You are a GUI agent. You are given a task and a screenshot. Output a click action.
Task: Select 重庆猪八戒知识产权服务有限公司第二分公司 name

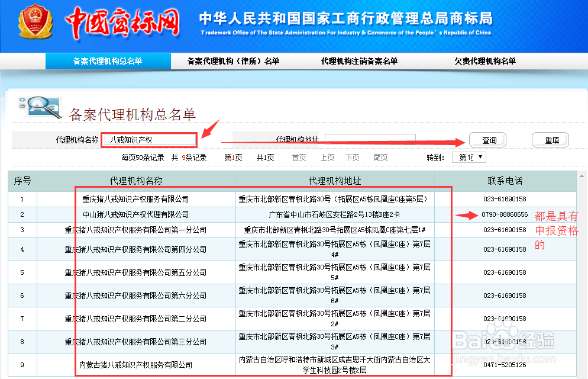135,319
